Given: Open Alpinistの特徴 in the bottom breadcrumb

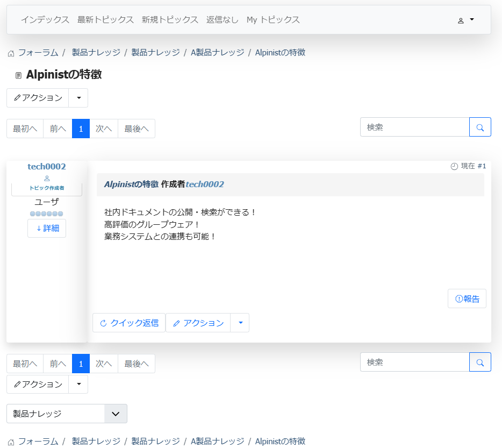Looking at the screenshot, I should 280,442.
